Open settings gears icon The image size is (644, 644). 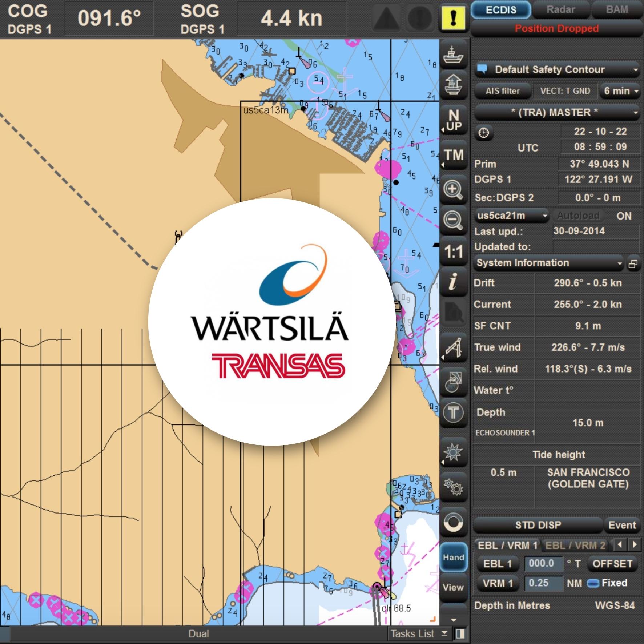click(x=453, y=487)
